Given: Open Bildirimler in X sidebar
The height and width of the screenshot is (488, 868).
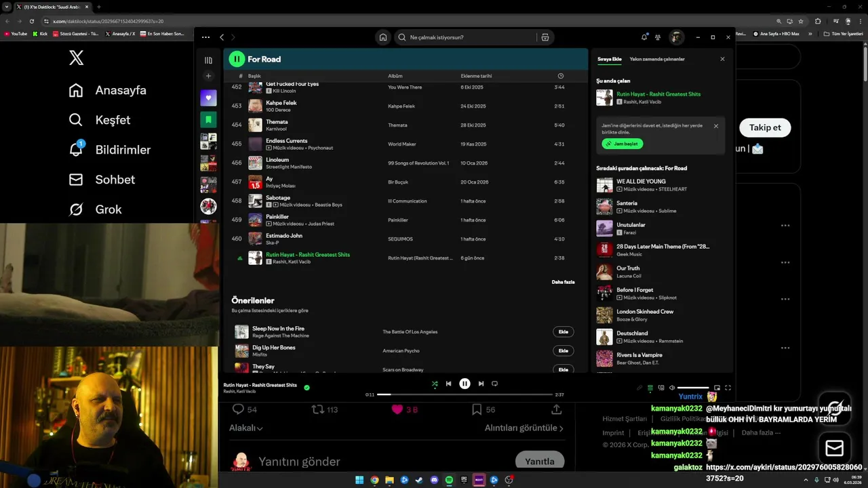Looking at the screenshot, I should click(x=110, y=150).
